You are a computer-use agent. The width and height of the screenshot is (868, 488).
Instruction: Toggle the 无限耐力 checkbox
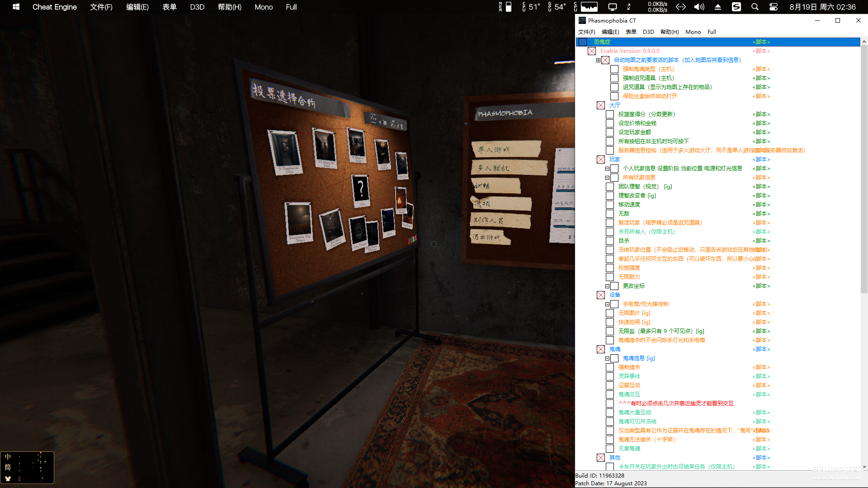pos(610,277)
